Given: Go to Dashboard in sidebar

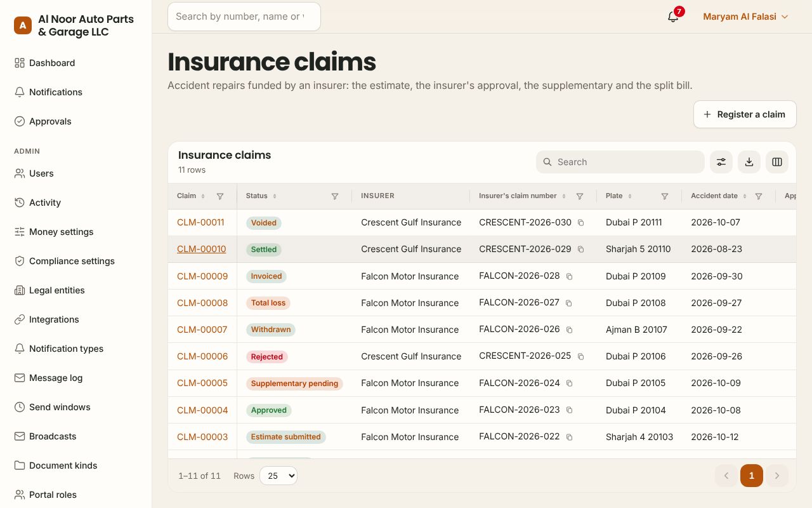Looking at the screenshot, I should pyautogui.click(x=76, y=63).
